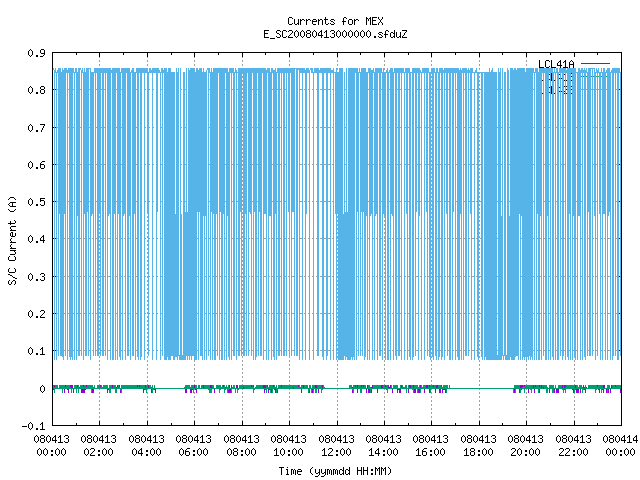
Task: Click the y-axis tick label '0.5'
Action: (36, 202)
